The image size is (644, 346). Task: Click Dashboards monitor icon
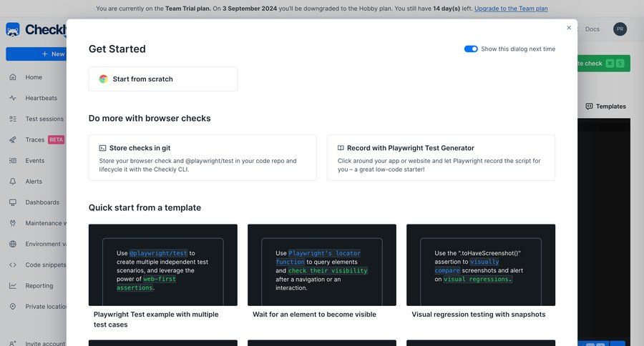(13, 202)
